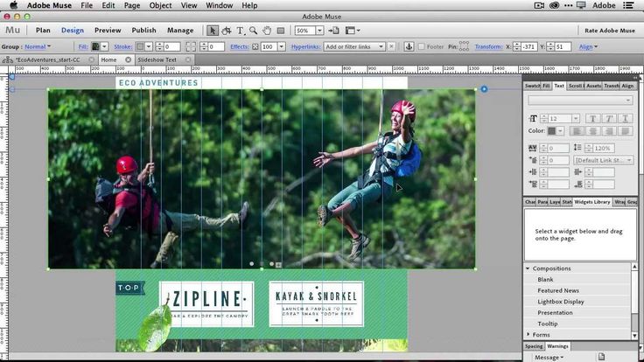Click the Transform link label

point(488,47)
